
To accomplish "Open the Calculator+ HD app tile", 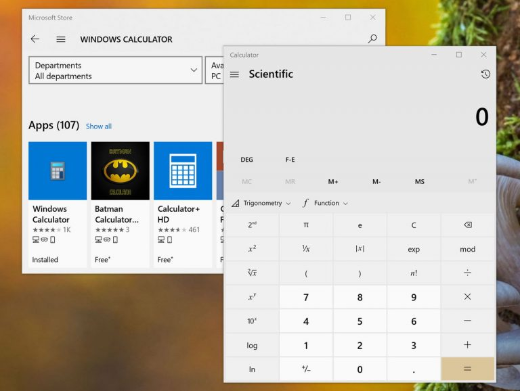I will 183,204.
